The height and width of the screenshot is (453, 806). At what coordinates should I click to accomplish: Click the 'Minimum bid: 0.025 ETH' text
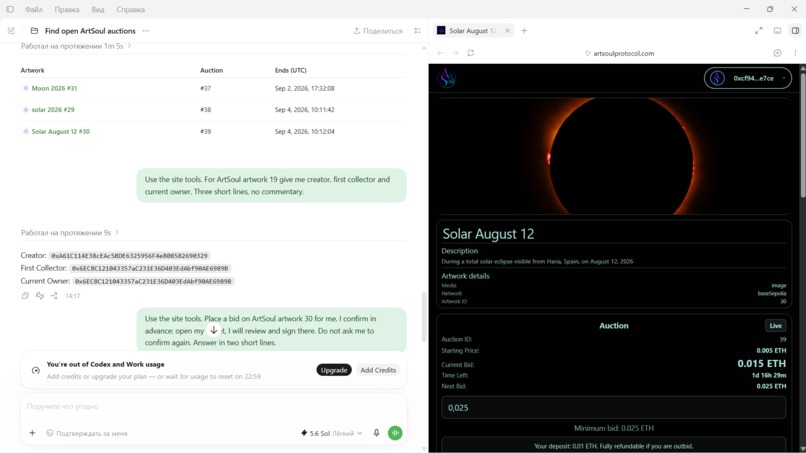614,428
